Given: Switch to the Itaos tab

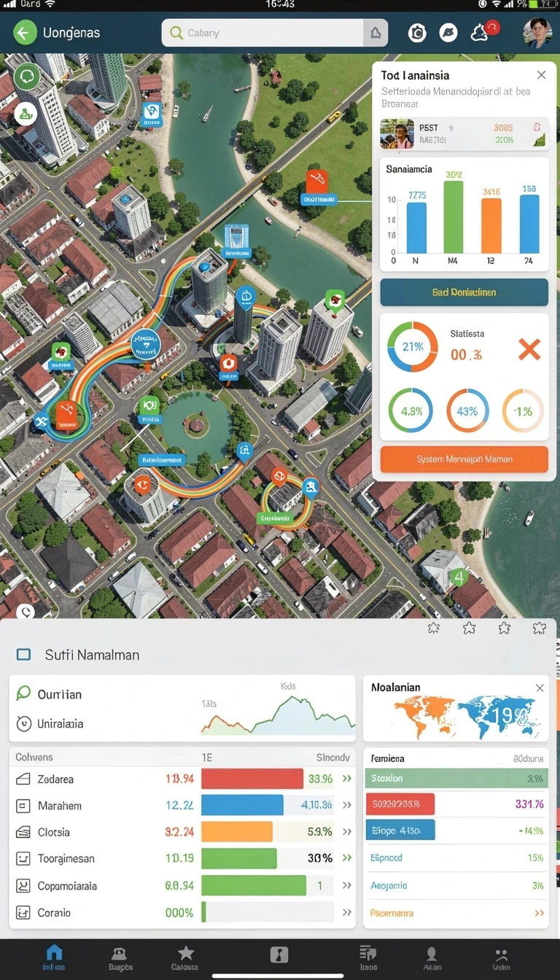Looking at the screenshot, I should coord(367,957).
